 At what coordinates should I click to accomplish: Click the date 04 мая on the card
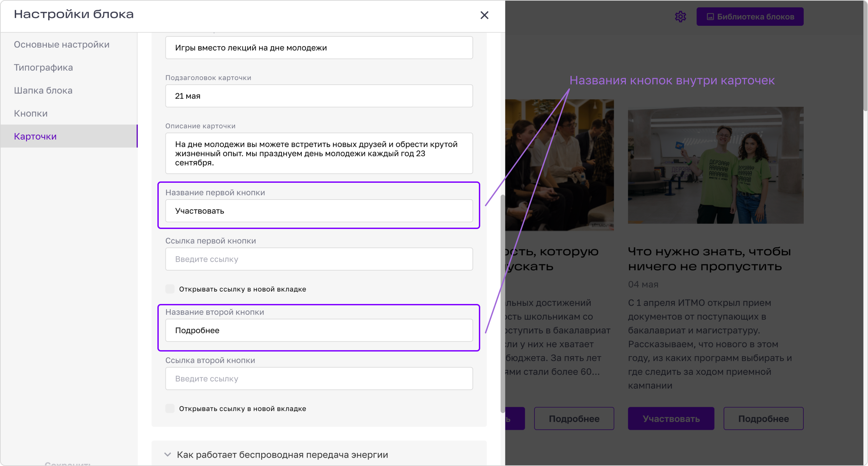click(643, 284)
